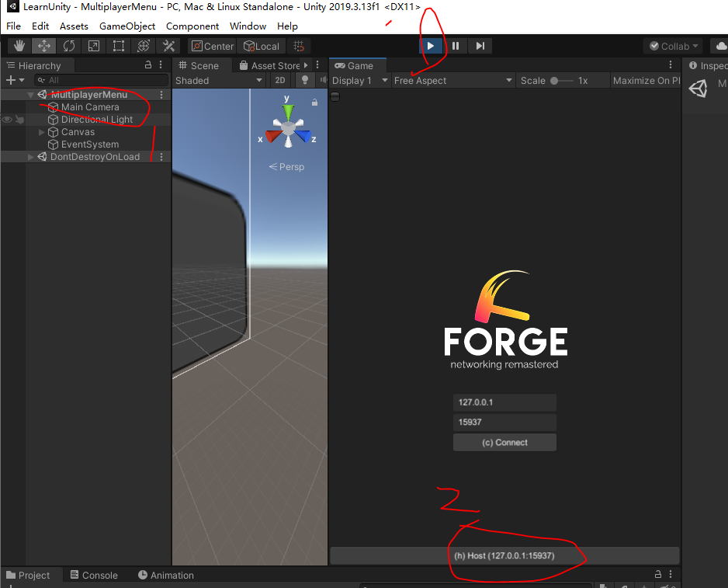The image size is (728, 588).
Task: Select the Hand tool
Action: click(x=19, y=46)
